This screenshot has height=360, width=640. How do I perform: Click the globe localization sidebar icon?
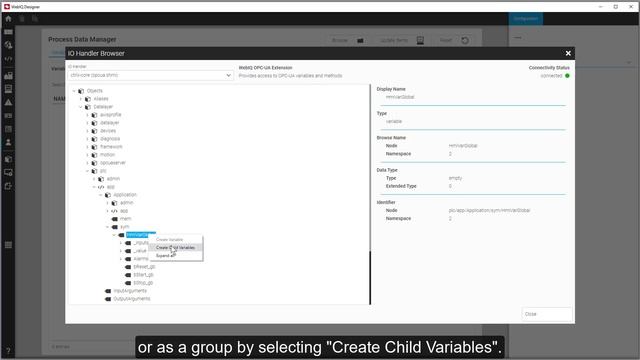pyautogui.click(x=8, y=45)
